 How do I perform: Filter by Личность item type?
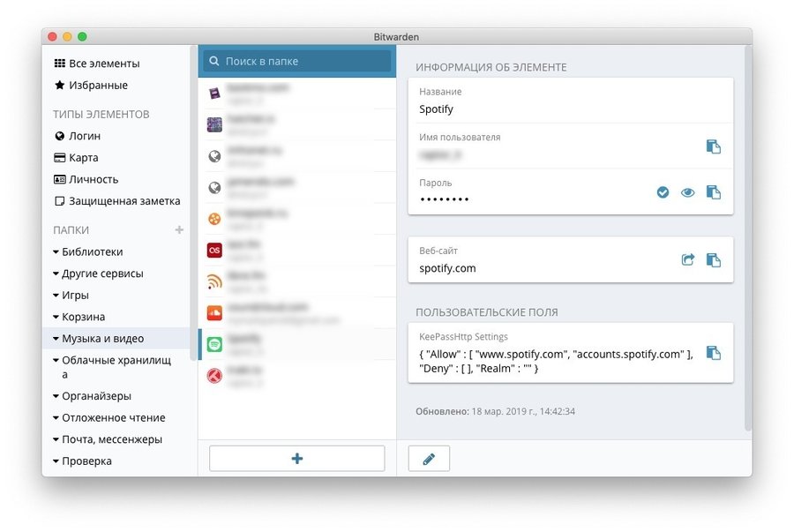tap(86, 179)
